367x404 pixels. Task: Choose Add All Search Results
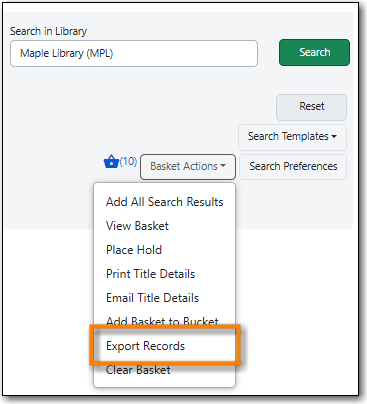pyautogui.click(x=165, y=202)
